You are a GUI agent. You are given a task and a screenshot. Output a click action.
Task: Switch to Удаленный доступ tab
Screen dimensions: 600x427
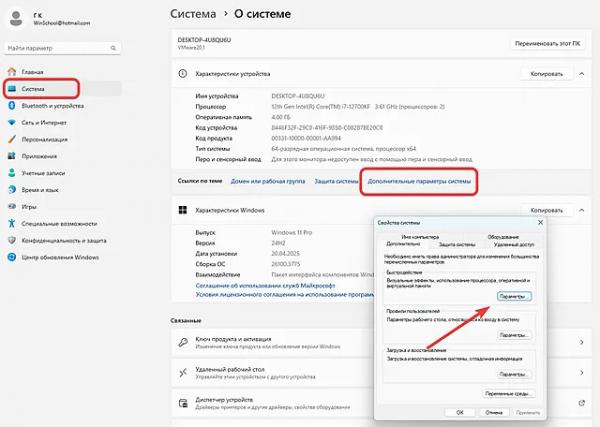[x=514, y=244]
